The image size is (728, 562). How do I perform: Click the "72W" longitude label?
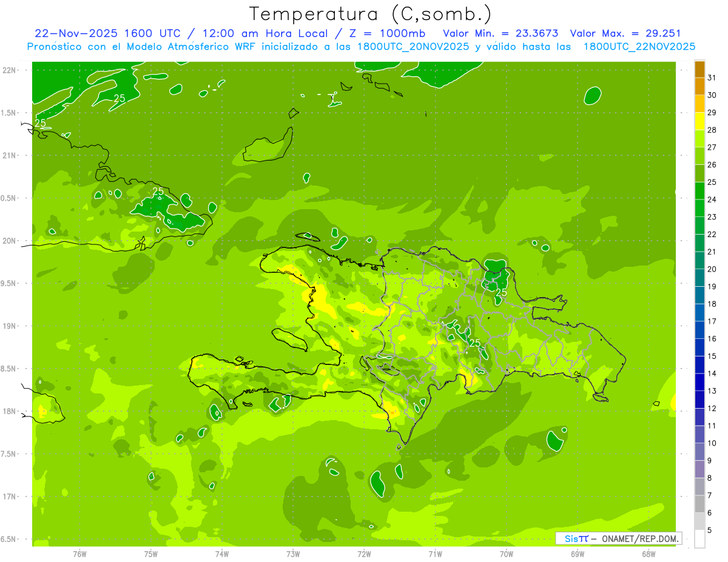(x=364, y=554)
